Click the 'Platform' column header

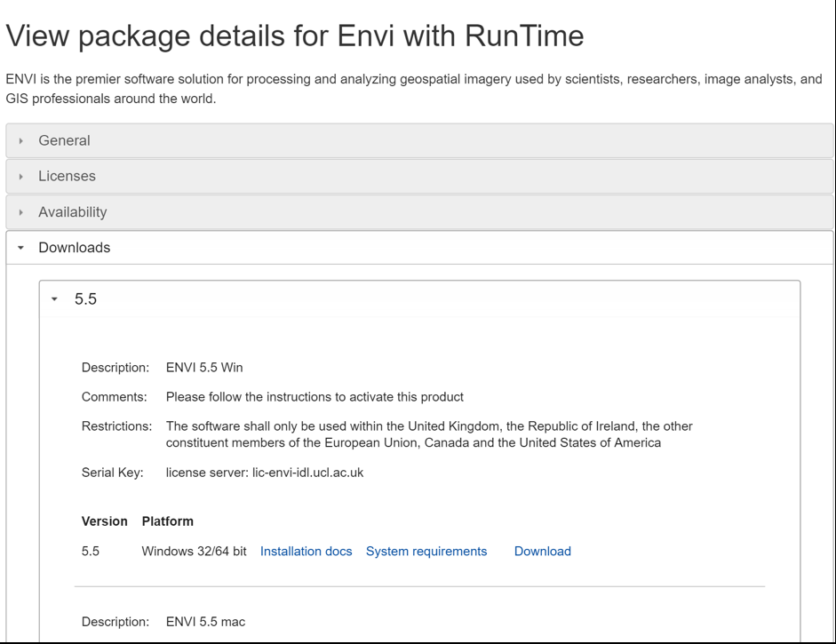167,521
